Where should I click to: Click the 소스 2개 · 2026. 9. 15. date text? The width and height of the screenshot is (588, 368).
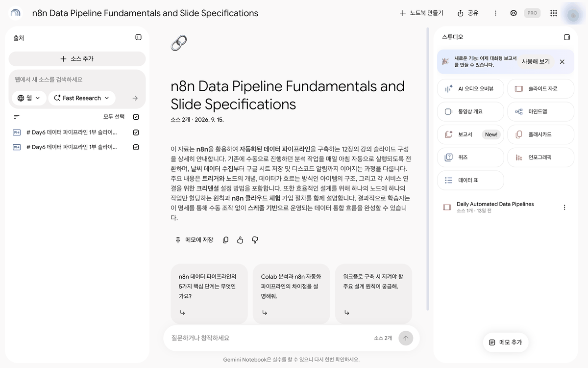[197, 120]
